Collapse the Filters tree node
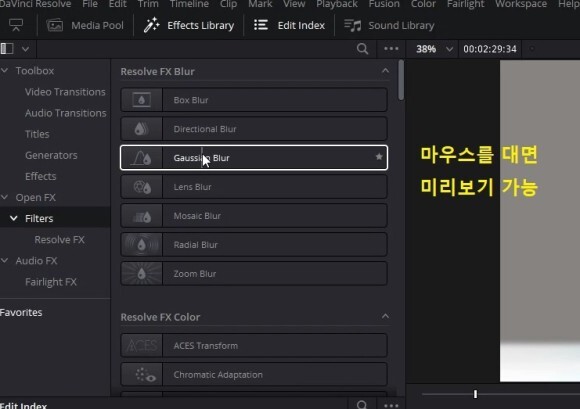The width and height of the screenshot is (580, 409). click(x=14, y=218)
